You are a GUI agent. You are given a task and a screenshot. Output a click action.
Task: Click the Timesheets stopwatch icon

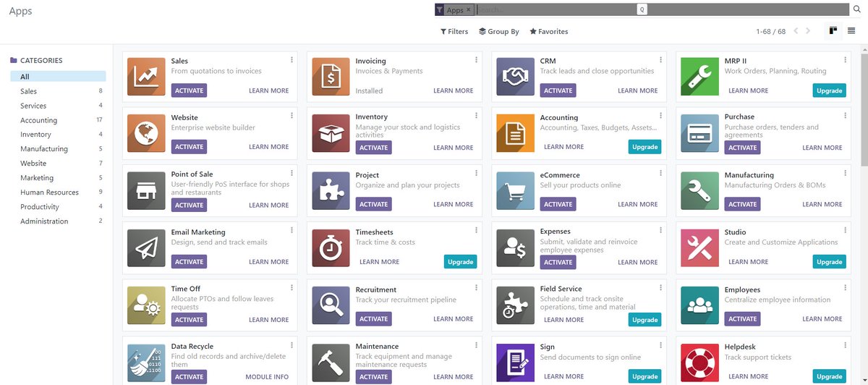(x=331, y=247)
